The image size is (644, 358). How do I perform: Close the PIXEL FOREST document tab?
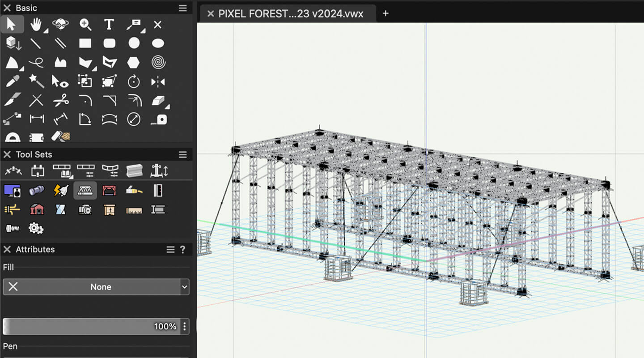(210, 14)
